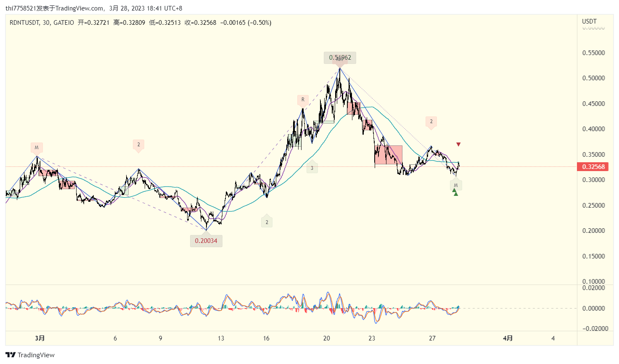The image size is (619, 364).
Task: Click the 0.55000 price axis level
Action: (593, 53)
